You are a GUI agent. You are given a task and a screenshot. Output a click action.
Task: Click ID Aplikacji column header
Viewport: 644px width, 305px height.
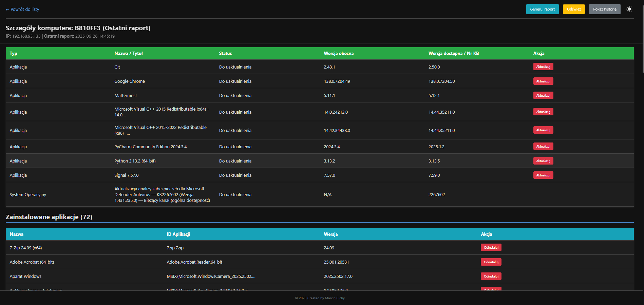click(x=178, y=234)
